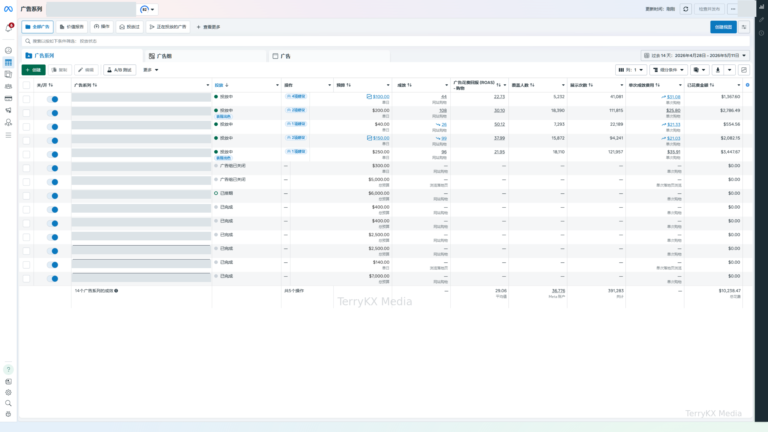The width and height of the screenshot is (768, 432).
Task: Toggle off the campaign with $150.00 budget
Action: point(52,141)
